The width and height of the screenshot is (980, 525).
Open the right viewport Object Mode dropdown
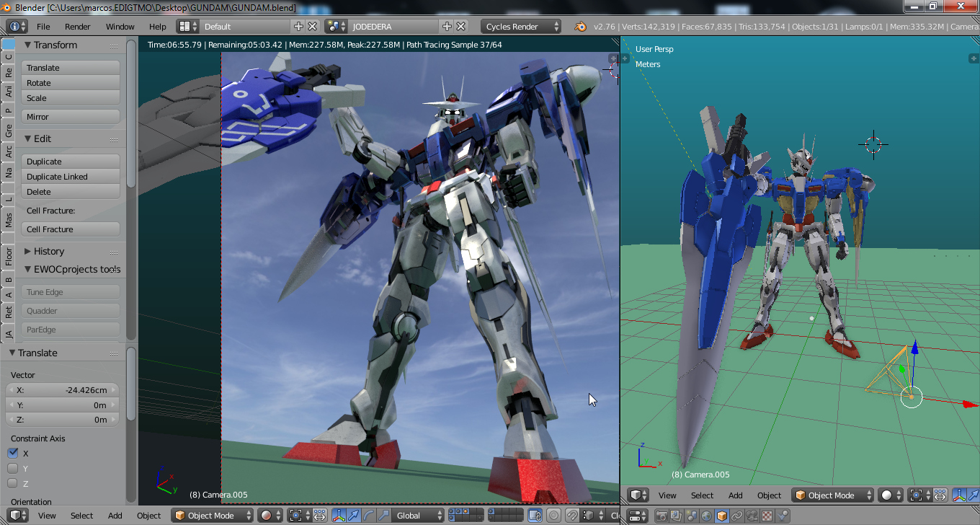[x=833, y=495]
